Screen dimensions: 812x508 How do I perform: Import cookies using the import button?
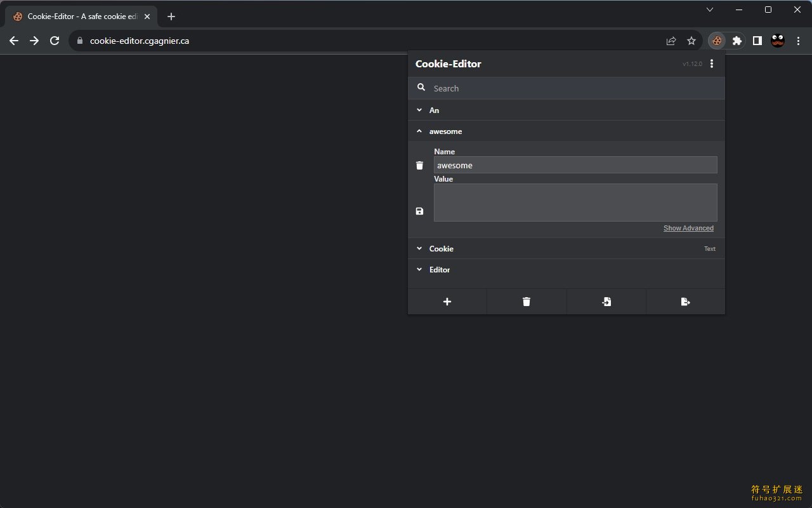click(x=606, y=302)
